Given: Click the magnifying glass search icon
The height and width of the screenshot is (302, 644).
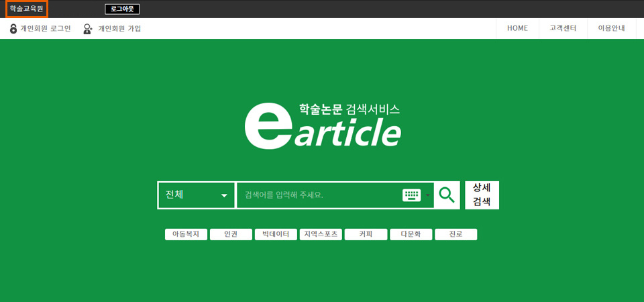Looking at the screenshot, I should pyautogui.click(x=447, y=195).
